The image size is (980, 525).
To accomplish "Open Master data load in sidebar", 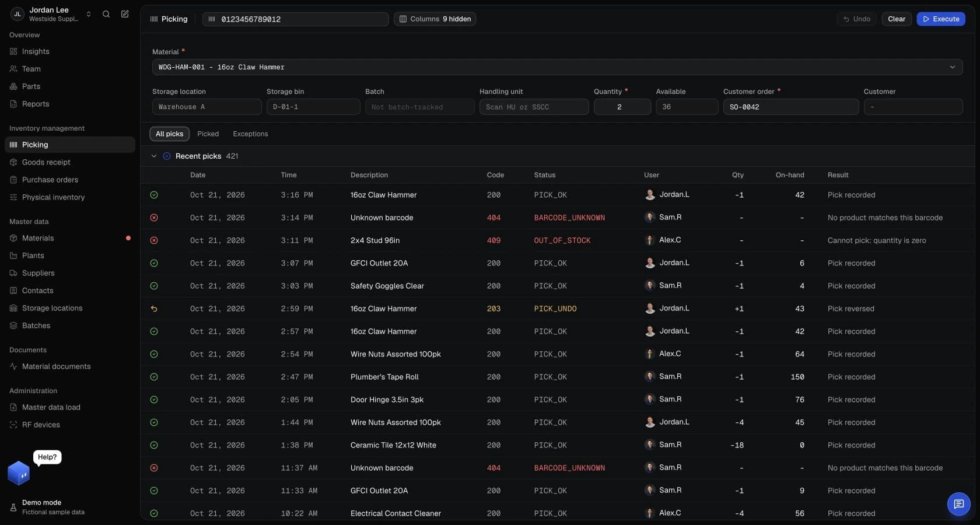I will click(70, 407).
